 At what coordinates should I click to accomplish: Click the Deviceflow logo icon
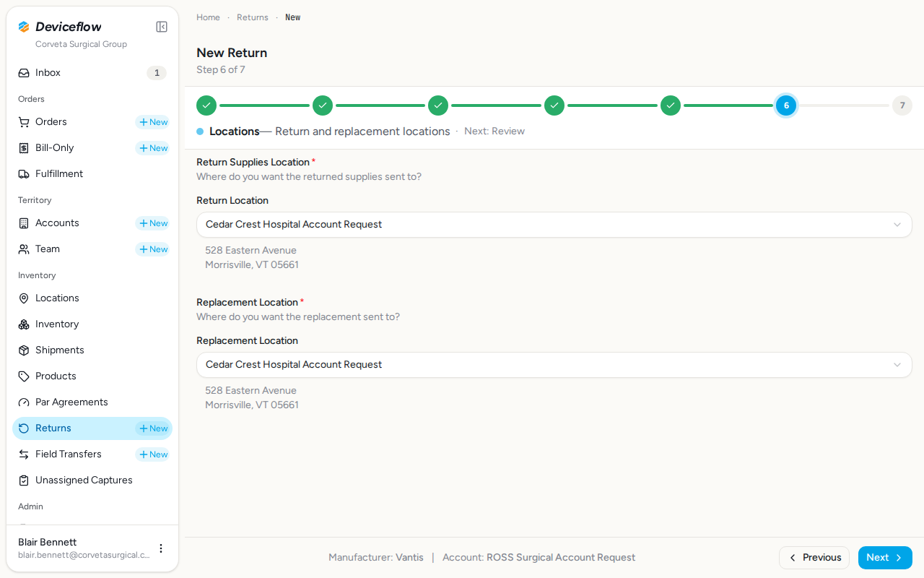click(x=24, y=27)
